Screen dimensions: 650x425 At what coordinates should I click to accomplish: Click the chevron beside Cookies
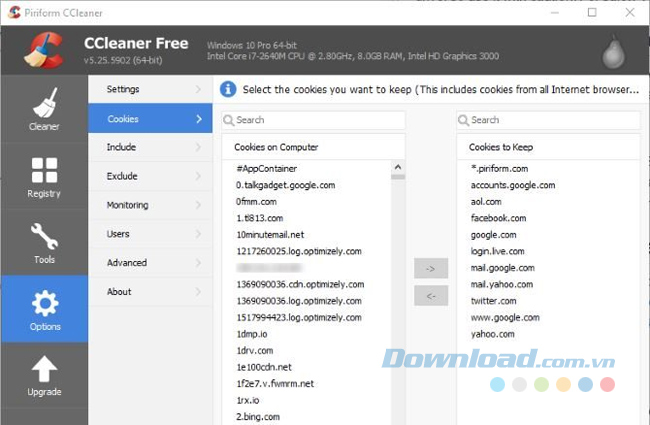tap(199, 119)
